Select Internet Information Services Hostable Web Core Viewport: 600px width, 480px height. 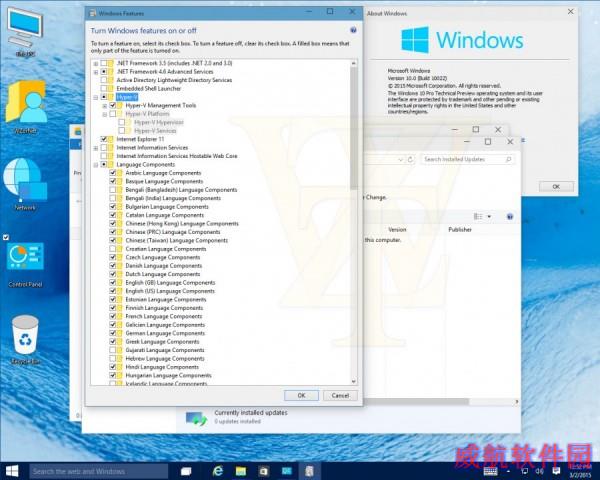pos(176,156)
